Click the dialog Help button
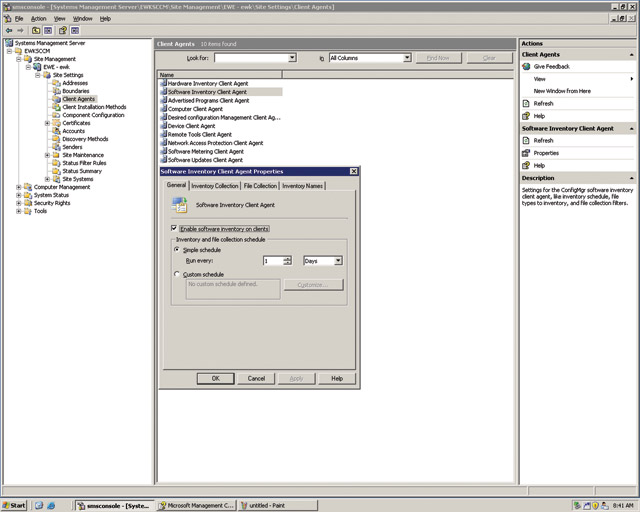This screenshot has width=640, height=512. [x=337, y=378]
